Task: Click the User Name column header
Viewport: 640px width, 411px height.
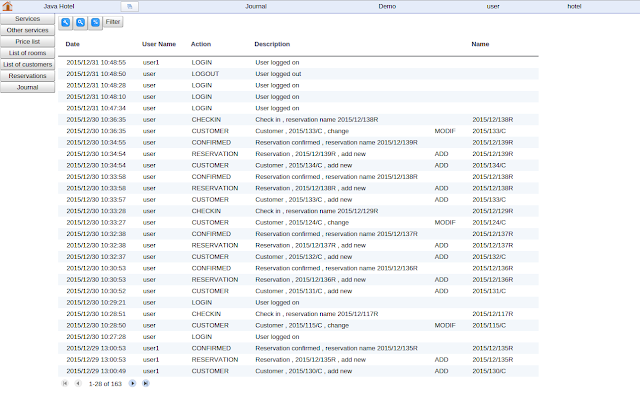Action: tap(159, 44)
